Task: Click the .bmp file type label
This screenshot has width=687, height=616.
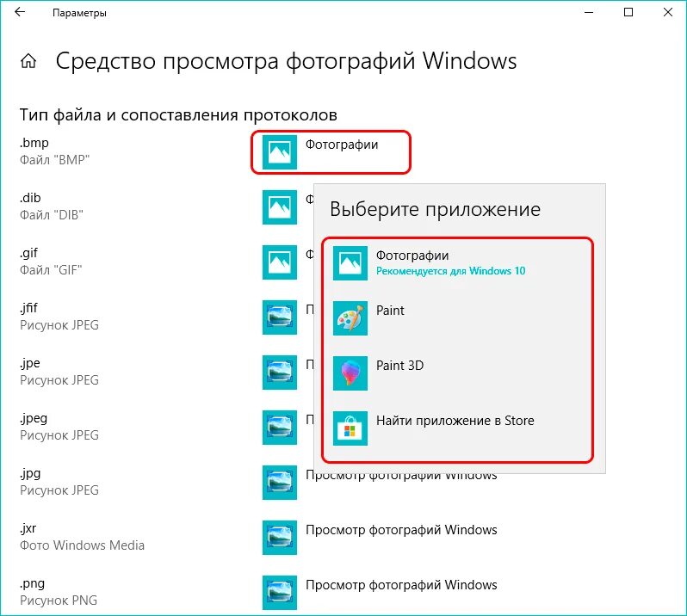Action: (x=34, y=143)
